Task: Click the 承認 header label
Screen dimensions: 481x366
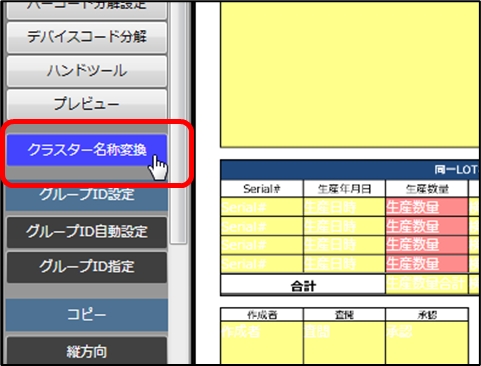Action: 426,315
